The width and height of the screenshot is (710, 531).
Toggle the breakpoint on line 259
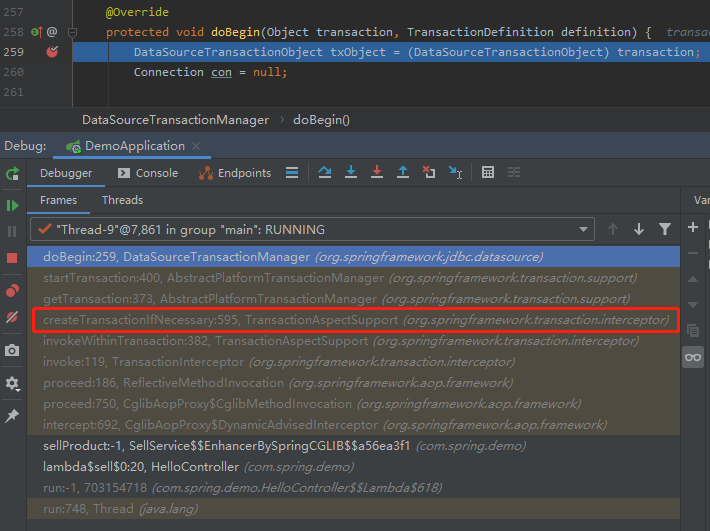click(x=53, y=52)
